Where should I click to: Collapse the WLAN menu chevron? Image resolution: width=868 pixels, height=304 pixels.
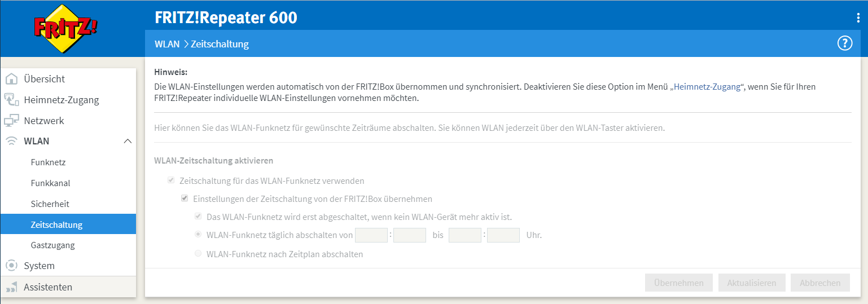(128, 141)
